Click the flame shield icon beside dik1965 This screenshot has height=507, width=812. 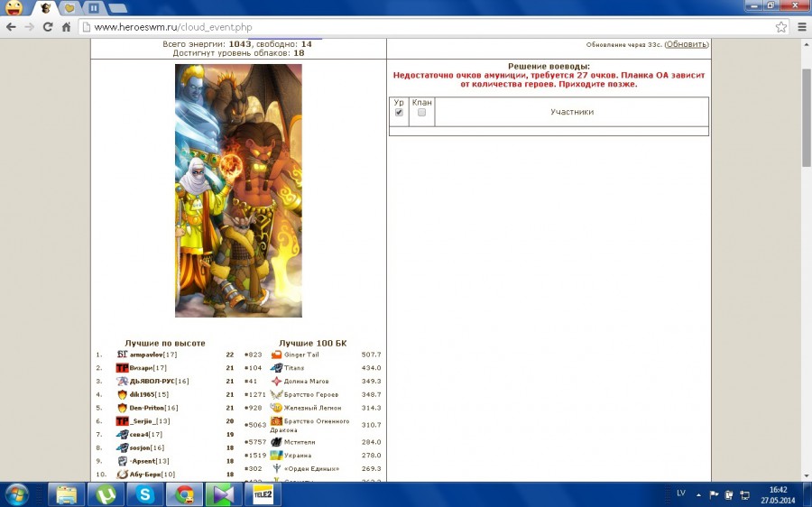pos(122,394)
